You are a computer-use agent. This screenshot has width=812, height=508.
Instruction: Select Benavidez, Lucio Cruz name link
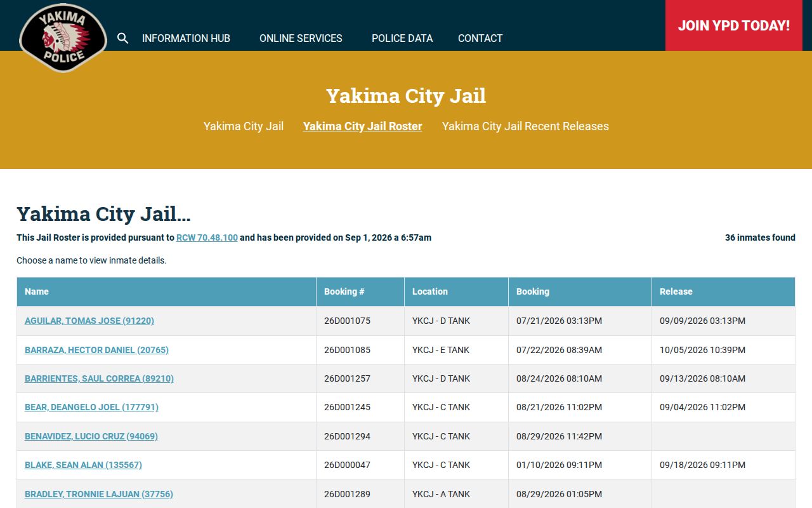(91, 436)
